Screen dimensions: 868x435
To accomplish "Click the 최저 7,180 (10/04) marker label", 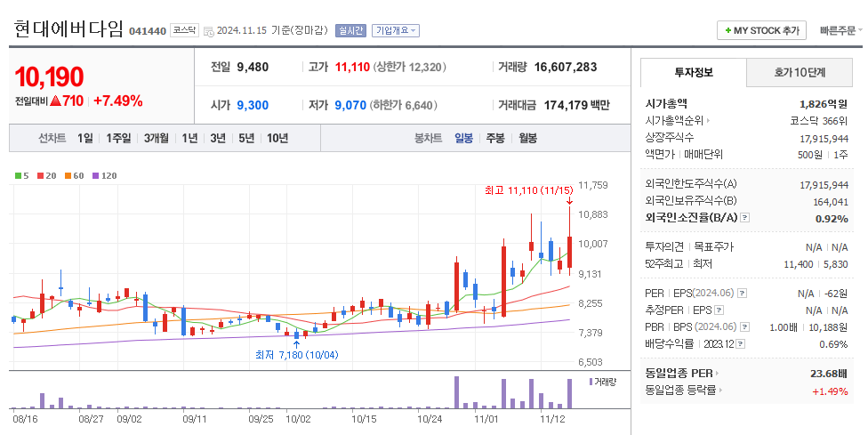I will [297, 355].
